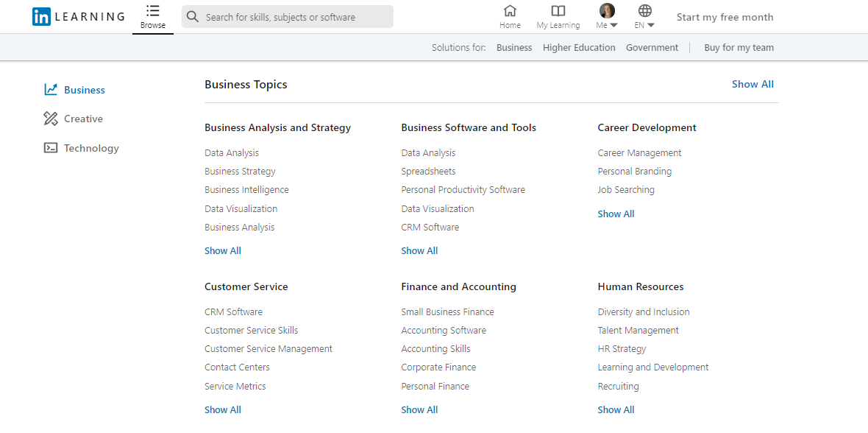Open Business Analysis and Strategy heading
This screenshot has width=868, height=433.
tap(278, 127)
